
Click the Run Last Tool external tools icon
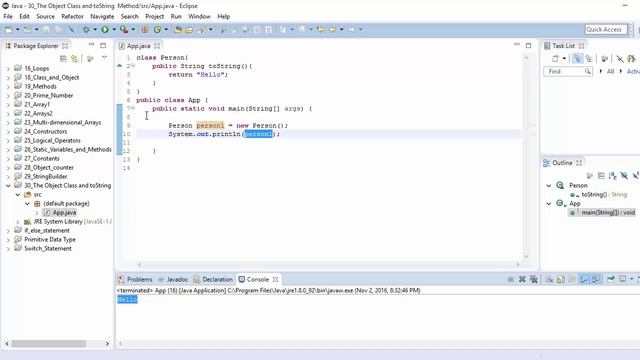[124, 29]
